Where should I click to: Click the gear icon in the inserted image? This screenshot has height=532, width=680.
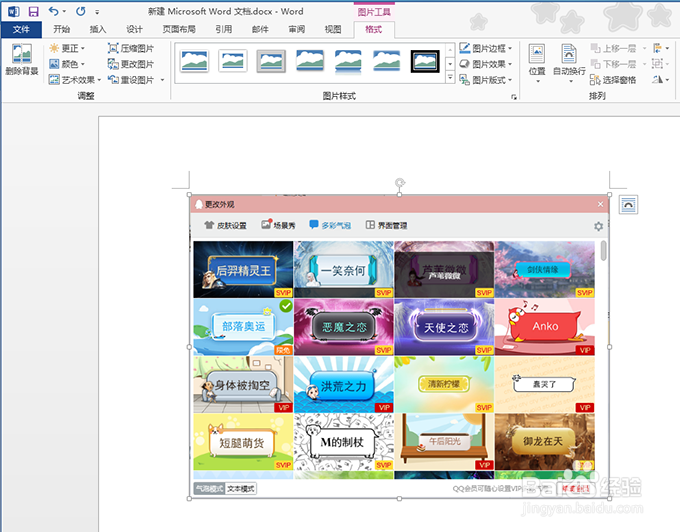click(x=598, y=226)
